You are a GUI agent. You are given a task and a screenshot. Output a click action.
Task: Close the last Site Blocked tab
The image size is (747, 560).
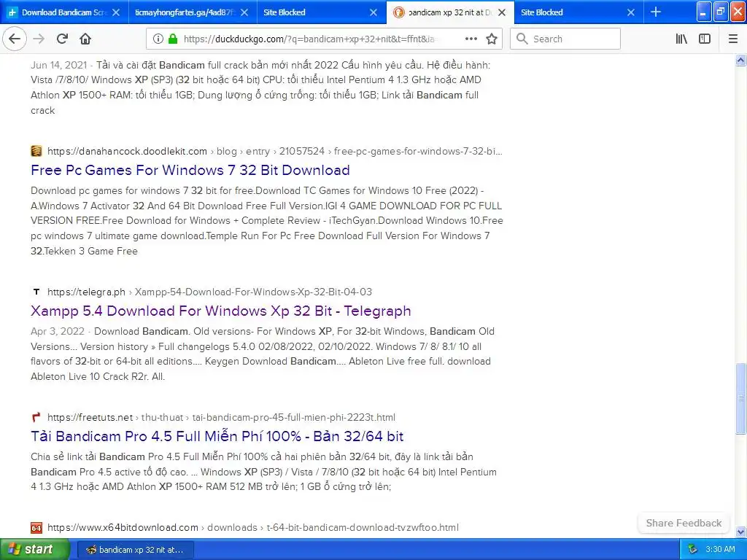click(631, 12)
